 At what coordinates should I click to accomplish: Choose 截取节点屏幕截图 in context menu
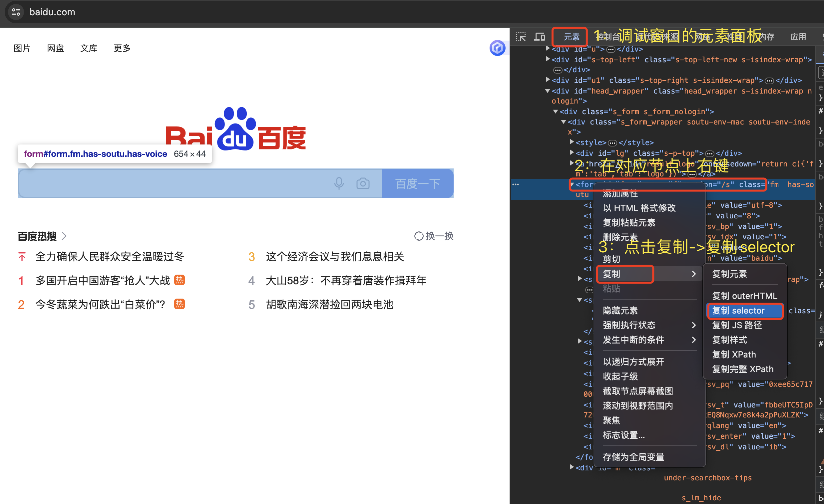click(x=649, y=391)
